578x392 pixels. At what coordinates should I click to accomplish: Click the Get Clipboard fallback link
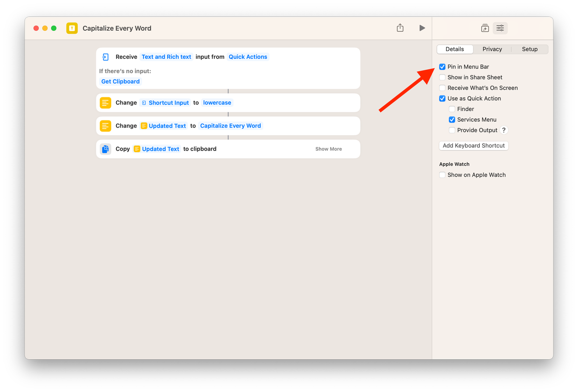point(120,81)
